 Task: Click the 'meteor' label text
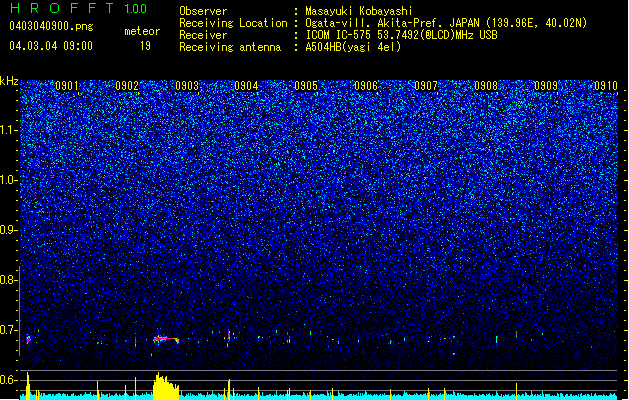pyautogui.click(x=142, y=31)
